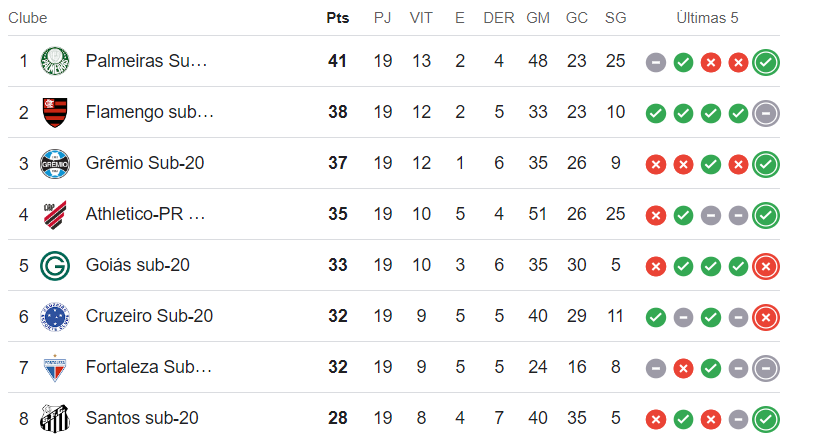This screenshot has height=436, width=816.
Task: Click the Athletico-PR club crest icon
Action: [x=54, y=215]
